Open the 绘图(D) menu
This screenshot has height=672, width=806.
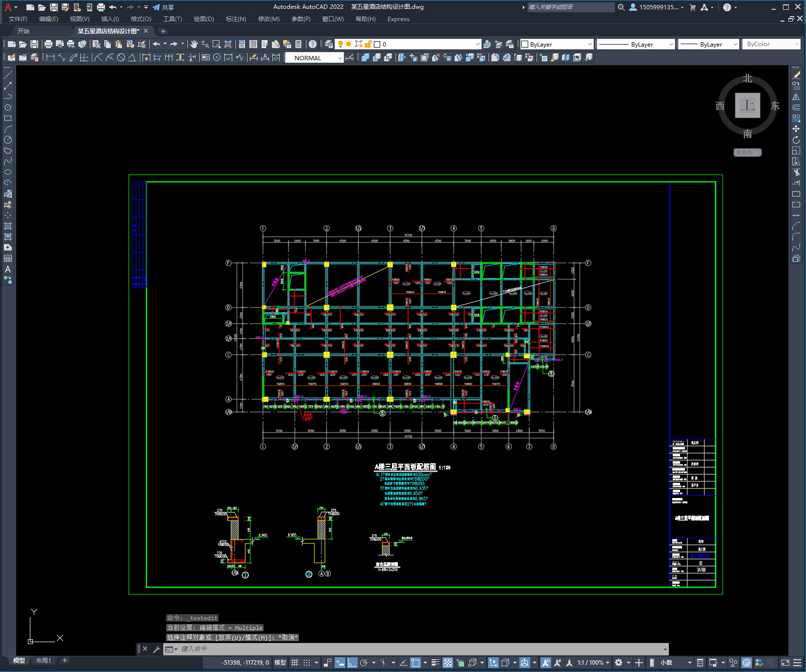click(x=204, y=19)
